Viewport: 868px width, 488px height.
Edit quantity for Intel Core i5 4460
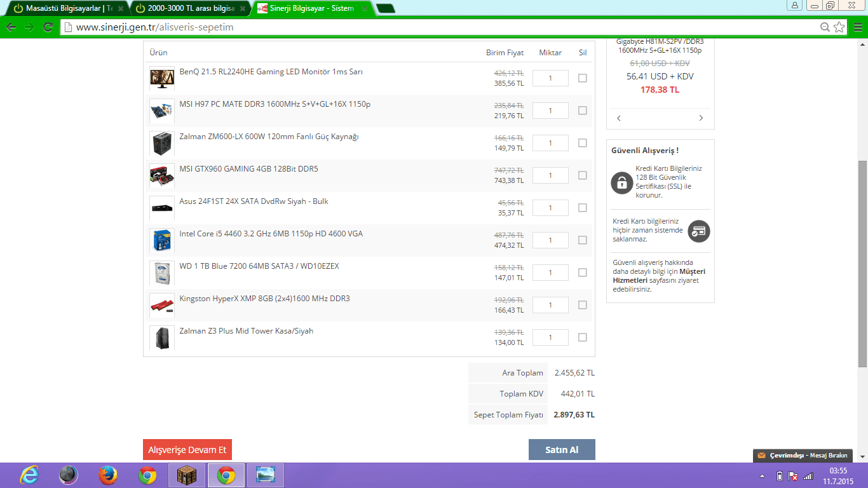coord(550,240)
